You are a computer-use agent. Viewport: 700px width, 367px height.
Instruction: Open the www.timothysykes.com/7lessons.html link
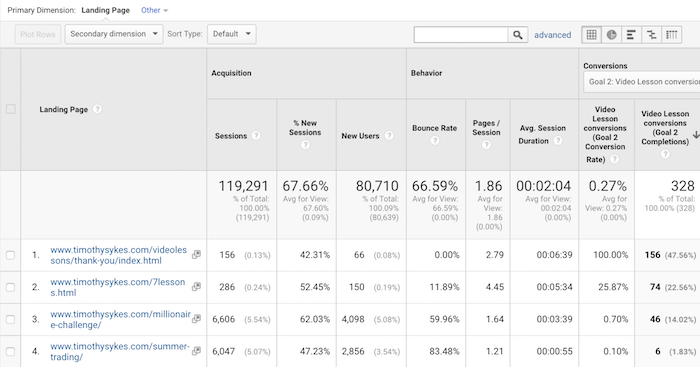click(117, 287)
